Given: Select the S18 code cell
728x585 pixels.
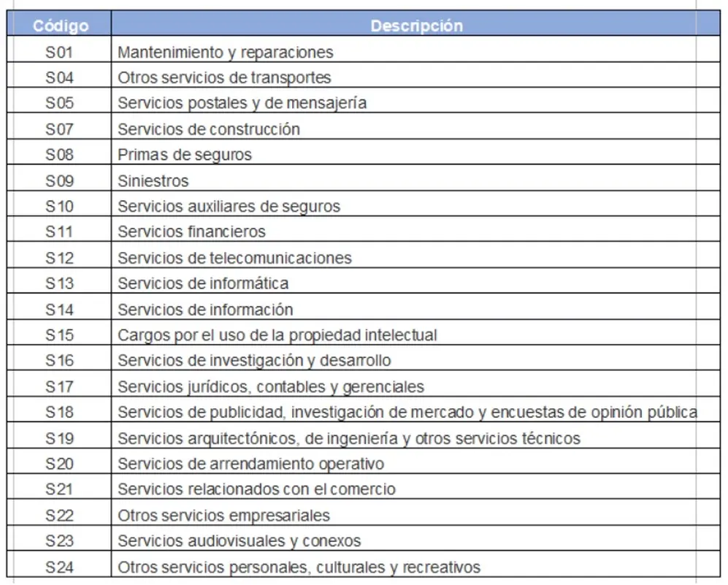Looking at the screenshot, I should 59,409.
